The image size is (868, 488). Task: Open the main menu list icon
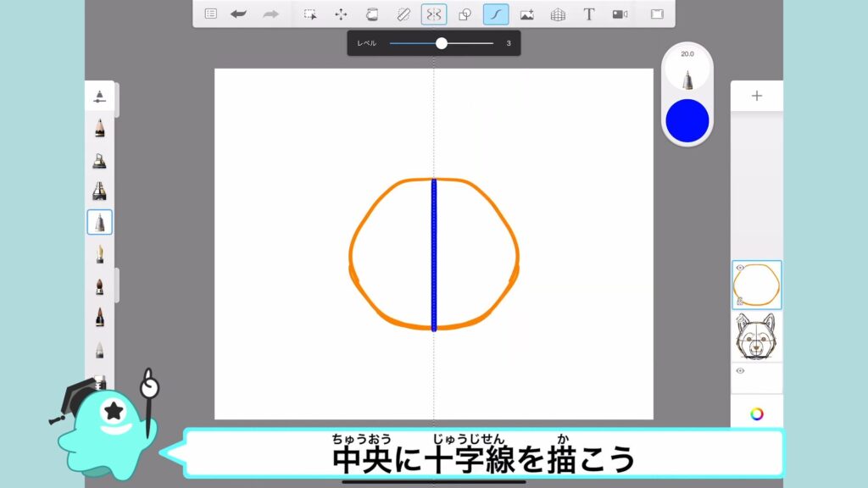pyautogui.click(x=211, y=14)
